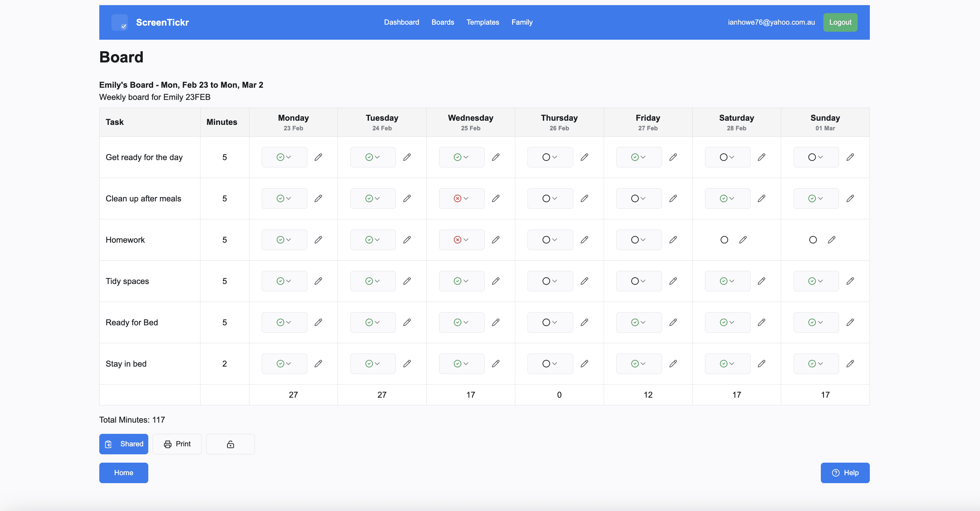Open the Help button
The width and height of the screenshot is (980, 511).
click(x=845, y=473)
